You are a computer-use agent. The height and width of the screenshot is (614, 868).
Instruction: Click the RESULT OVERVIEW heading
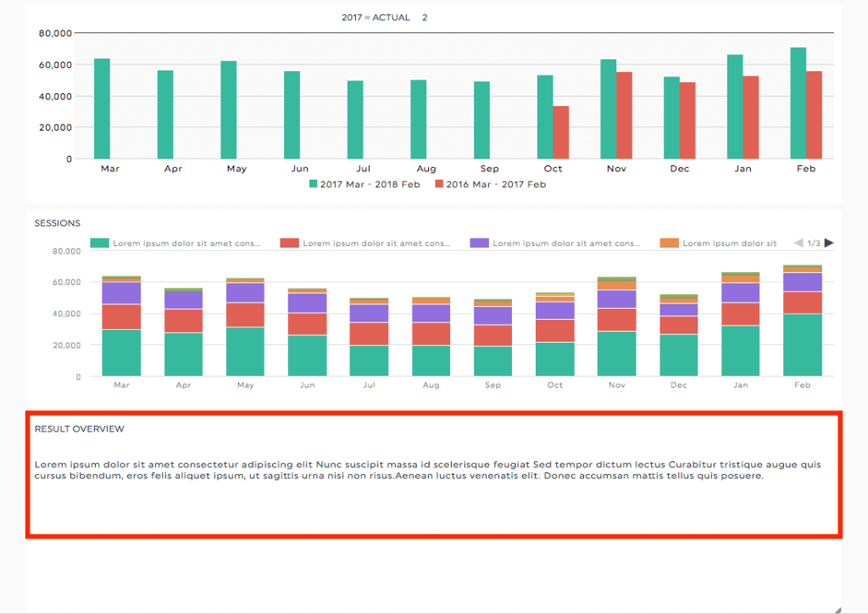[79, 429]
